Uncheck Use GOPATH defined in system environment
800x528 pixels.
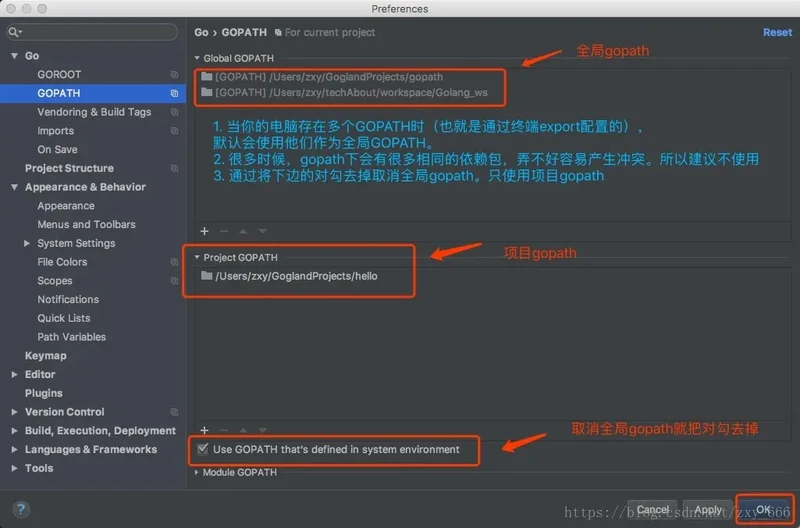[204, 450]
